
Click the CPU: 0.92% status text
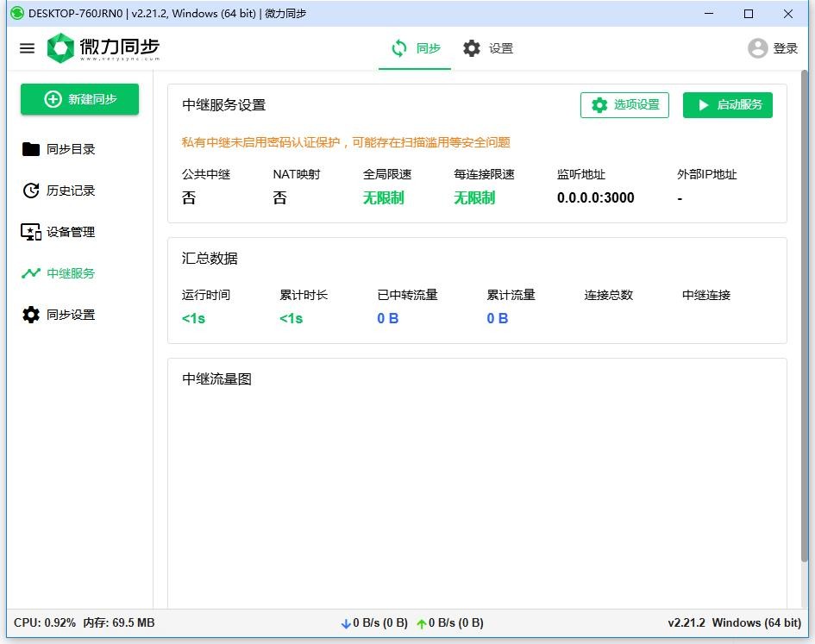tap(45, 622)
